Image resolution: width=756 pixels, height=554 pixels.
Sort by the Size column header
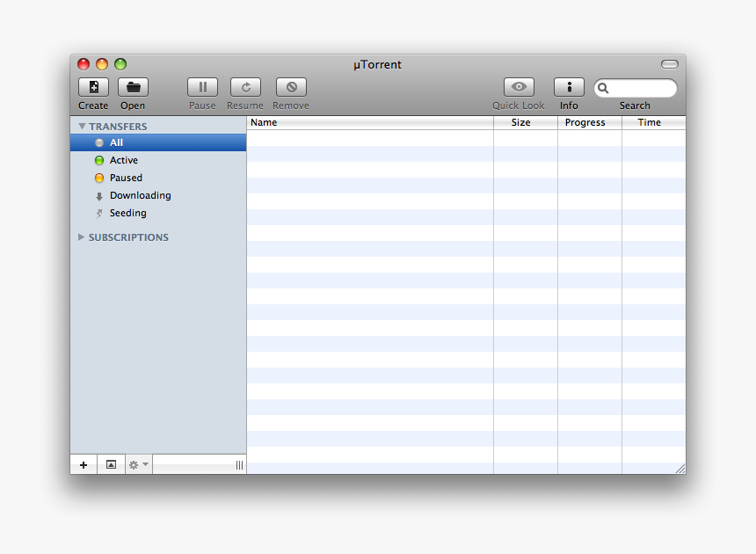click(x=526, y=122)
